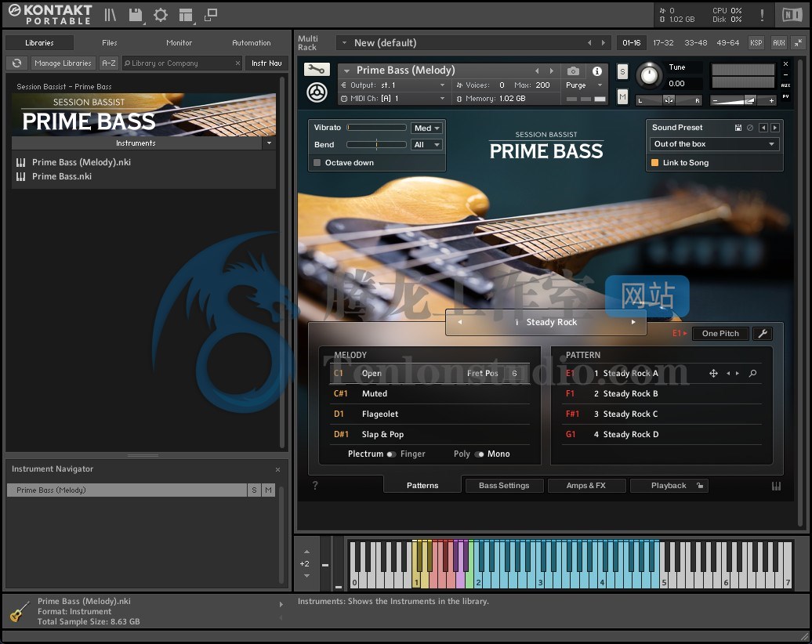Click the help question mark icon
The image size is (812, 644).
(315, 485)
